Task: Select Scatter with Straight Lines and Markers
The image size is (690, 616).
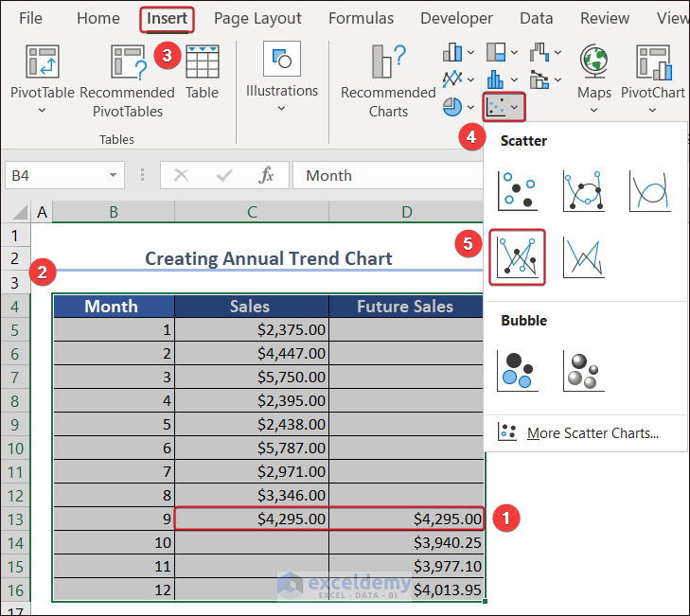Action: (x=517, y=257)
